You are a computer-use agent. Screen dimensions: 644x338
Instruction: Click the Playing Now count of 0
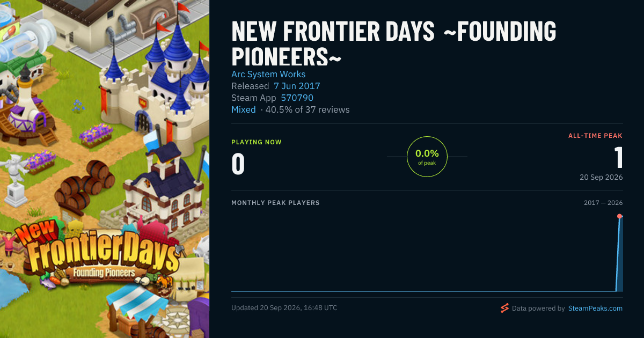click(x=238, y=164)
